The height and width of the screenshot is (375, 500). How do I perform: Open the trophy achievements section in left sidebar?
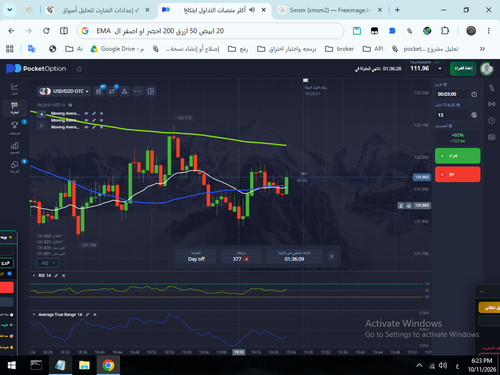[14, 127]
